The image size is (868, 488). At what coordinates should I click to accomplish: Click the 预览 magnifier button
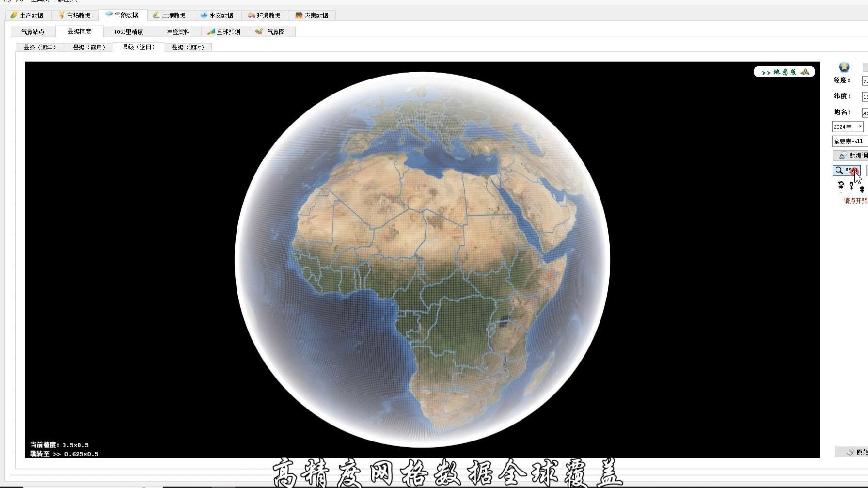coord(847,171)
